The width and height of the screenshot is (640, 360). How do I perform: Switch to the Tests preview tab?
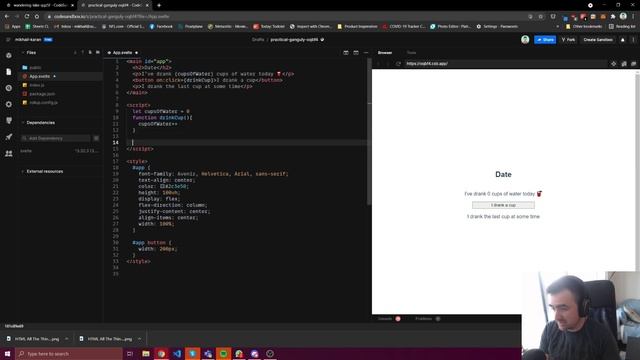[411, 53]
